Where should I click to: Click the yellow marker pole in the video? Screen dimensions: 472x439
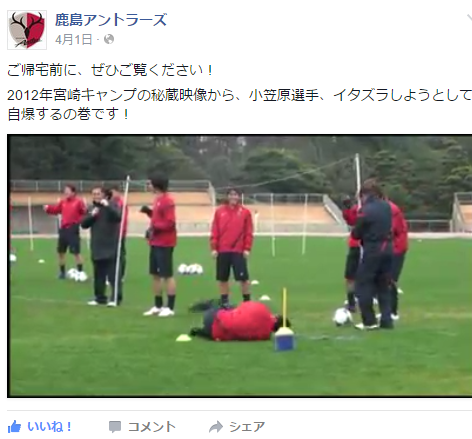pos(285,308)
